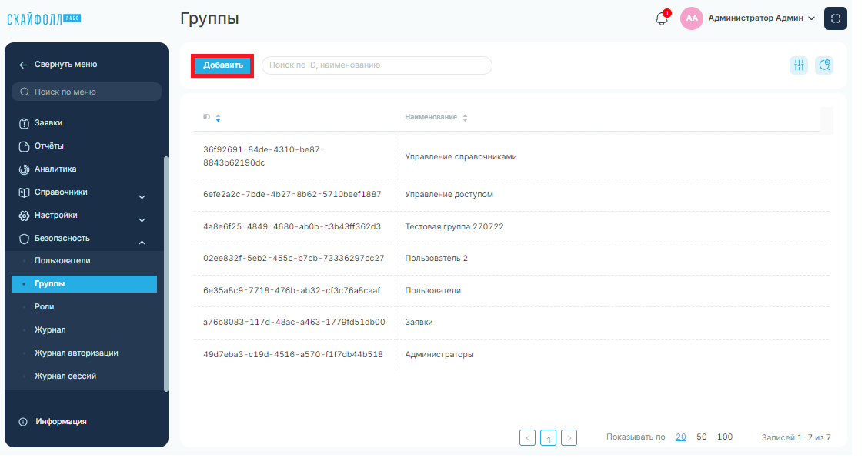Click the Информация info icon
The height and width of the screenshot is (475, 868).
tap(23, 422)
